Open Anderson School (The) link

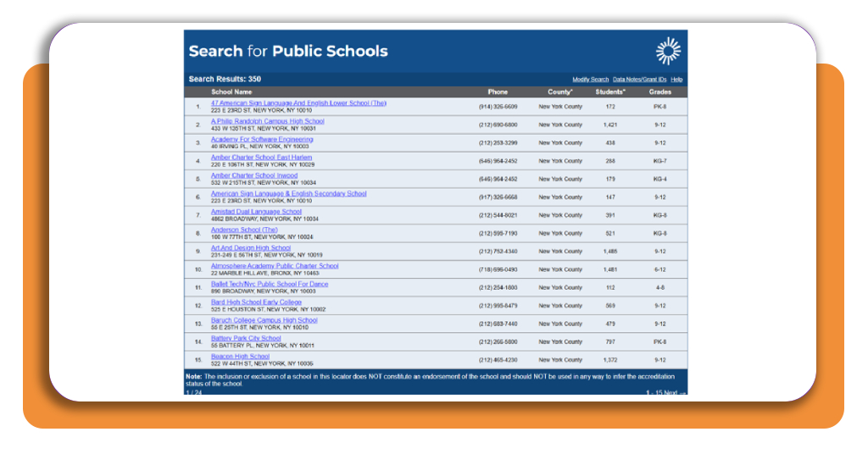click(244, 230)
